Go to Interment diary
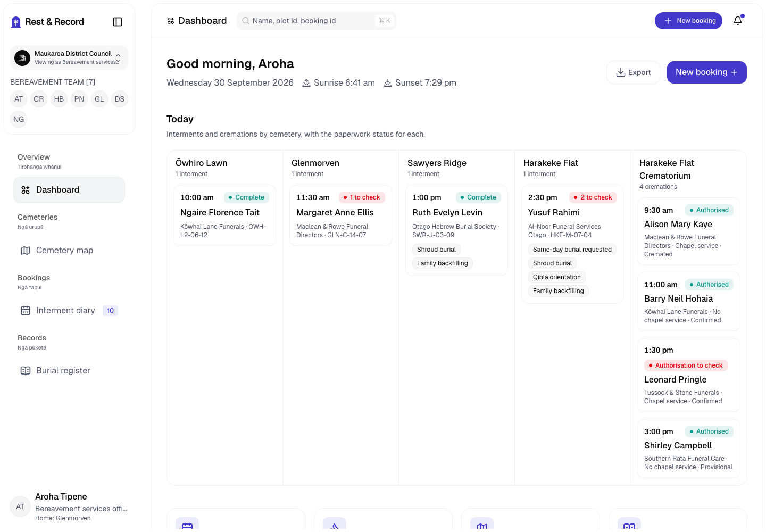 pos(69,311)
